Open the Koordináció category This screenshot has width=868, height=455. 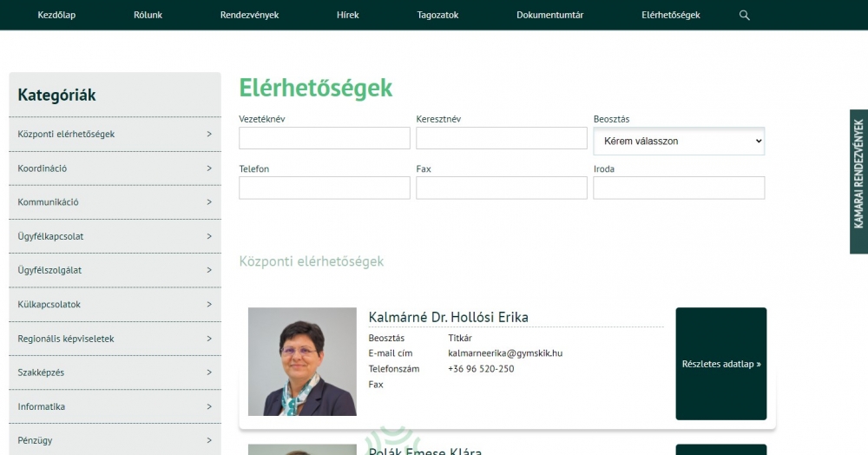point(115,168)
